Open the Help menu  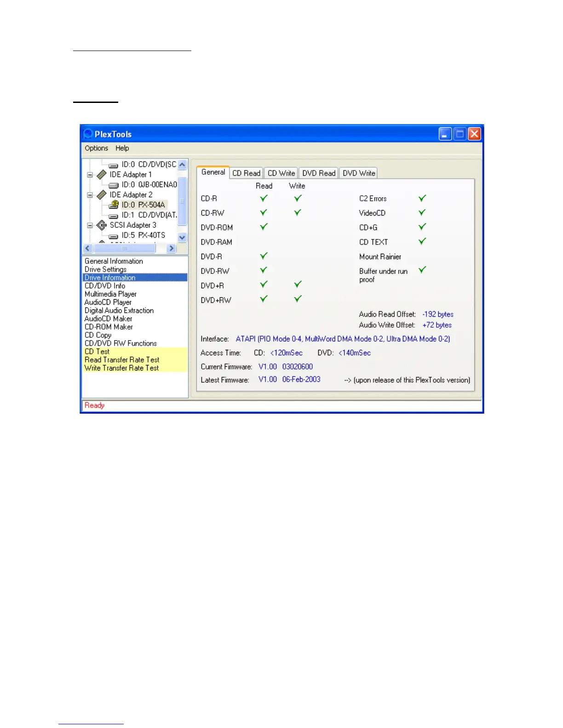(x=122, y=148)
